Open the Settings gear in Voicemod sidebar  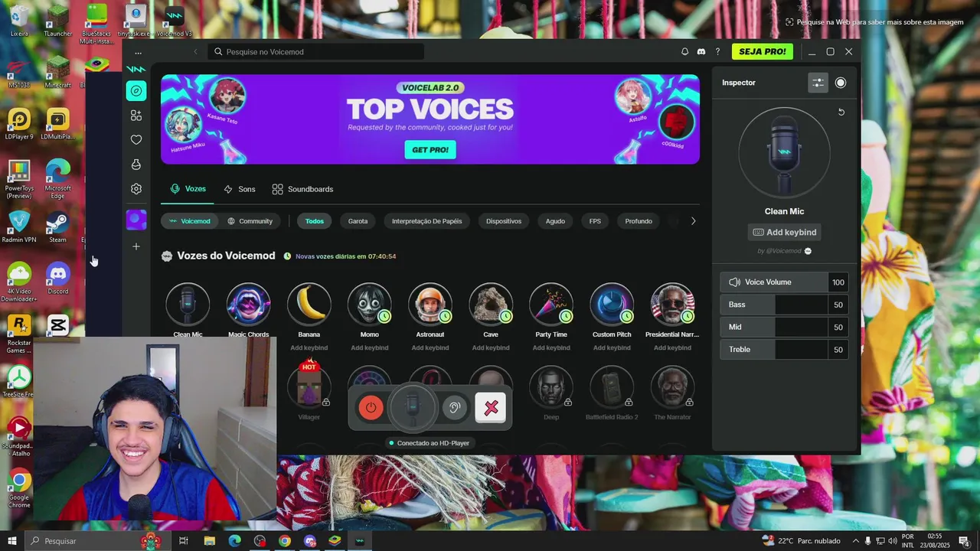[136, 189]
